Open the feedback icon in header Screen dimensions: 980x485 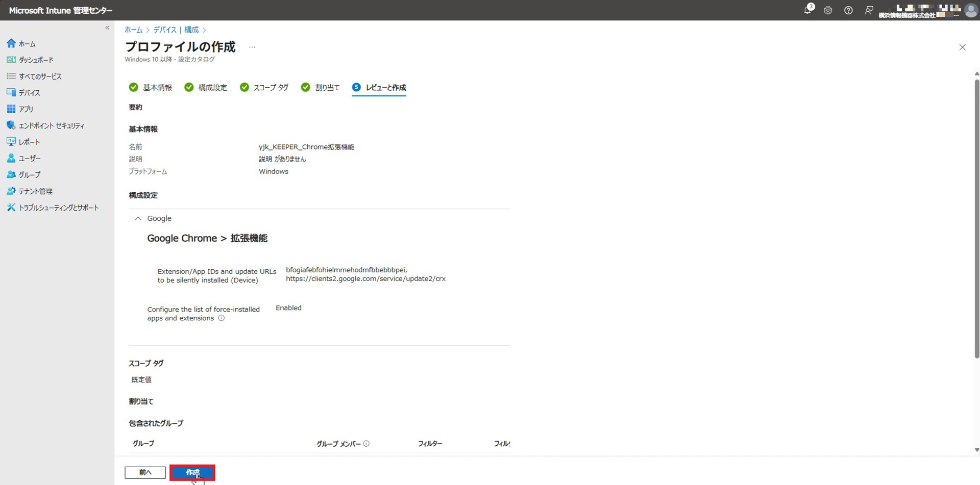869,10
